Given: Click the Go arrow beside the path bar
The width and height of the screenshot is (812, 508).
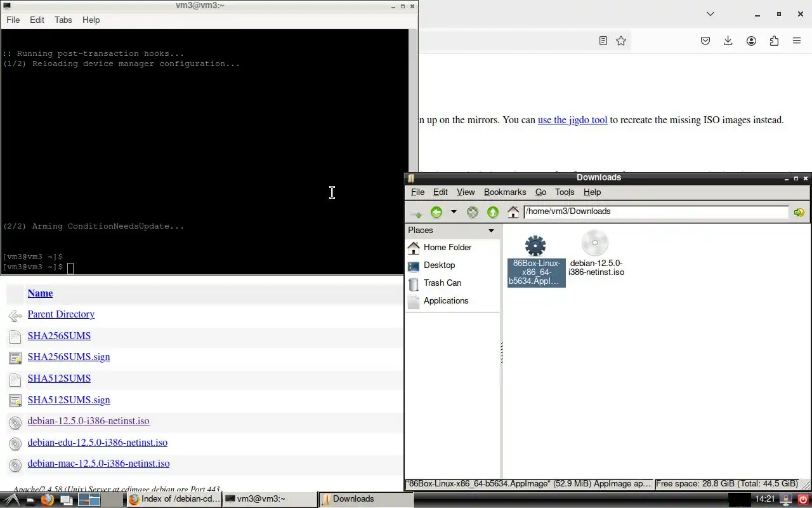Looking at the screenshot, I should click(x=799, y=212).
